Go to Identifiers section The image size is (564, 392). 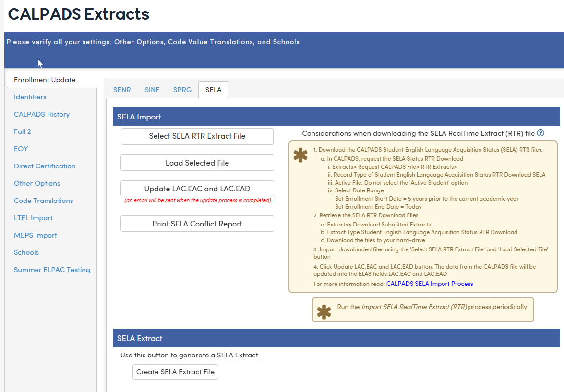coord(30,97)
